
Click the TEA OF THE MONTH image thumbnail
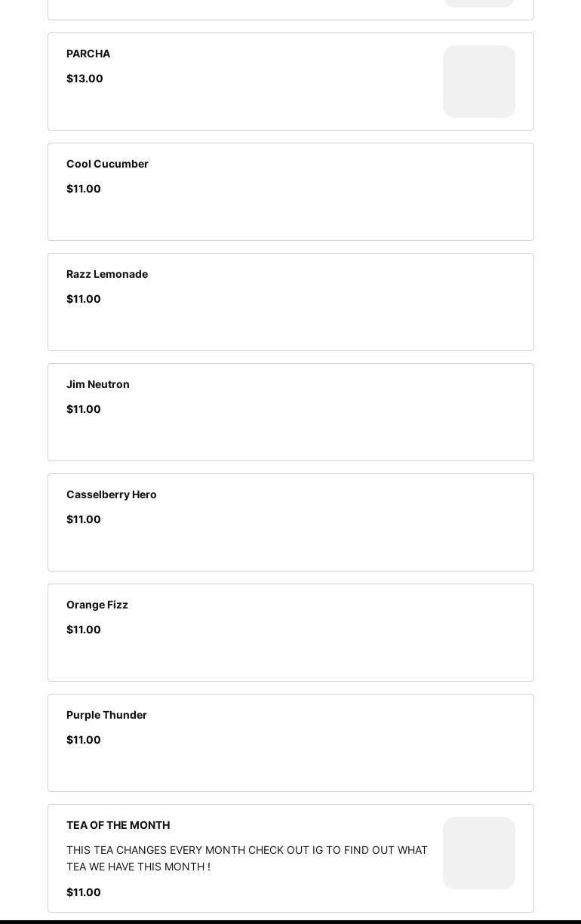pyautogui.click(x=479, y=853)
